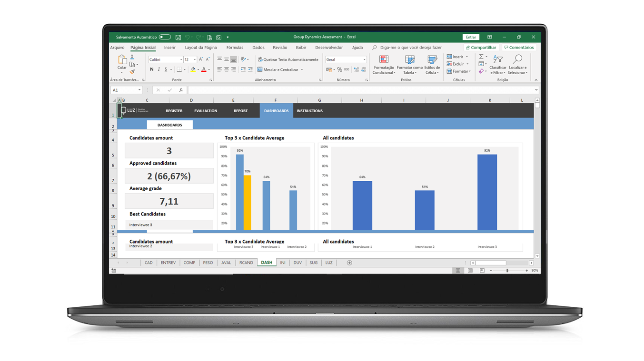Select the Pincel de Formatação icon
Viewport: 644px width, 361px height.
132,72
